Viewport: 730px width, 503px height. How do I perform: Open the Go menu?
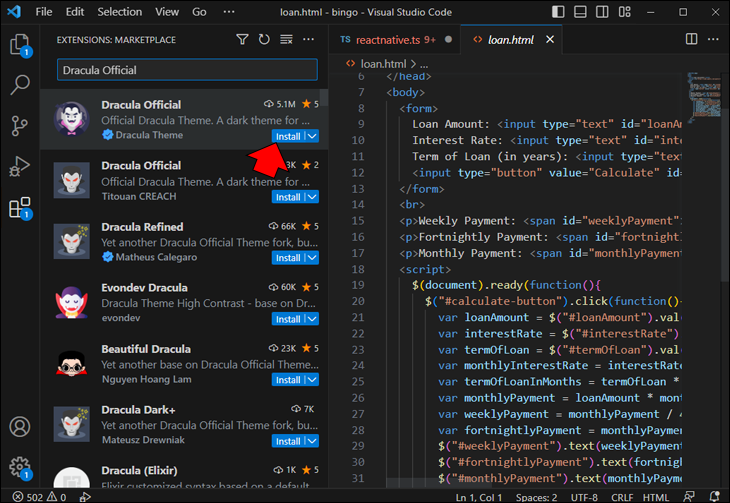point(199,12)
